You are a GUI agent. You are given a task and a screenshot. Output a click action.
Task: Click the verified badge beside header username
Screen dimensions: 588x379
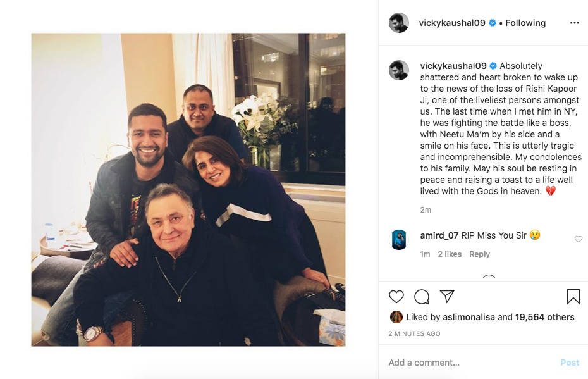493,23
